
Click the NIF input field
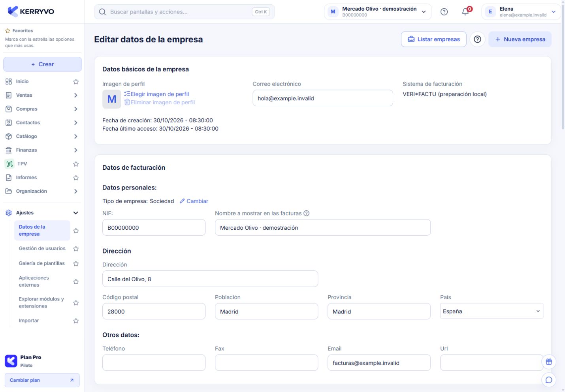[x=154, y=228]
